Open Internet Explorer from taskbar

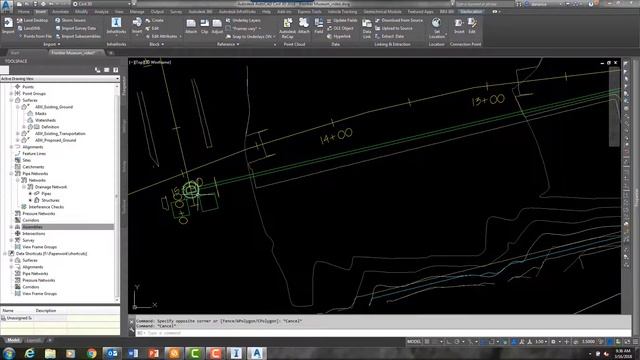pyautogui.click(x=29, y=353)
